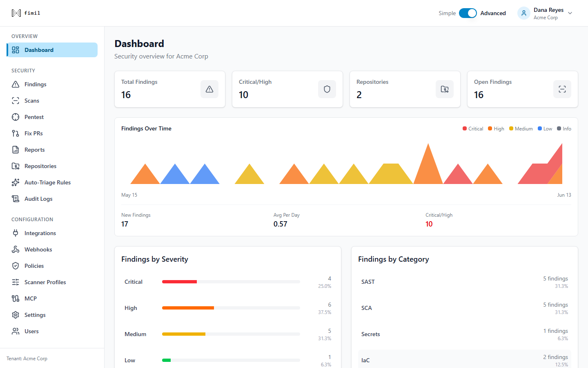The image size is (588, 368).
Task: Open Scans from the sidebar
Action: (x=52, y=101)
